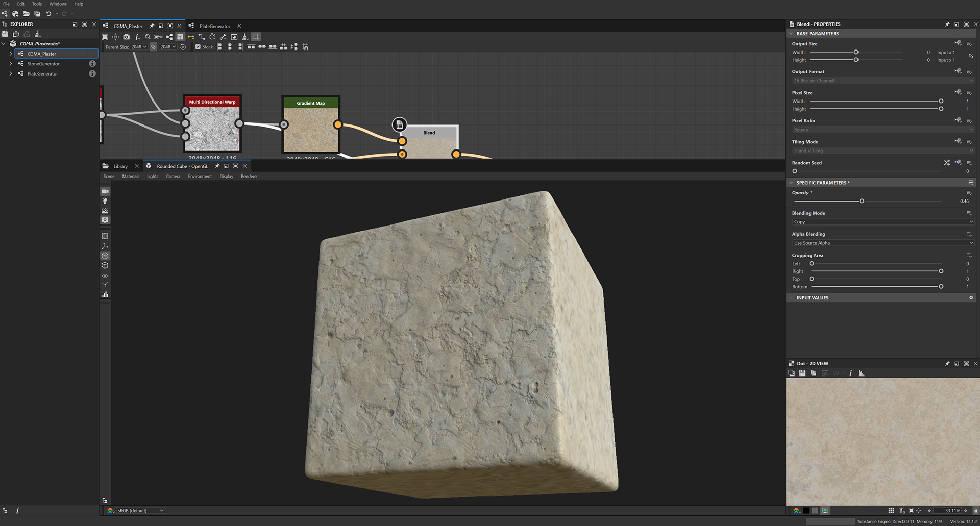This screenshot has height=526, width=980.
Task: Expand the StoneGenerator tree item
Action: [x=11, y=64]
